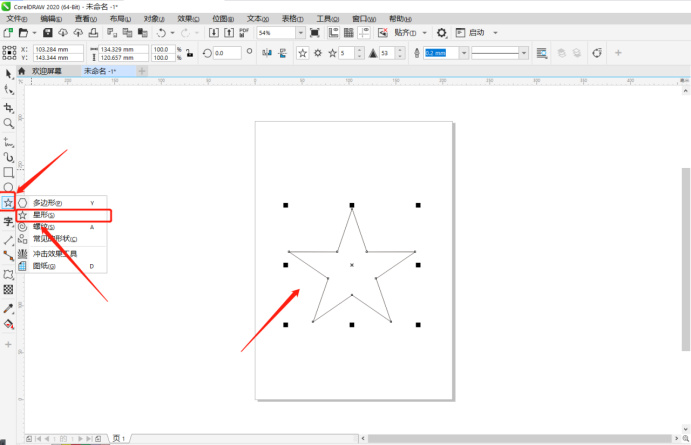Image resolution: width=691 pixels, height=445 pixels.
Task: Click the cloud download icon
Action: (63, 33)
